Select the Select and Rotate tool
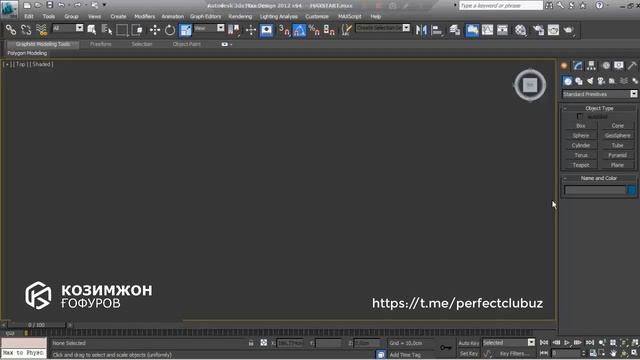 pyautogui.click(x=170, y=30)
